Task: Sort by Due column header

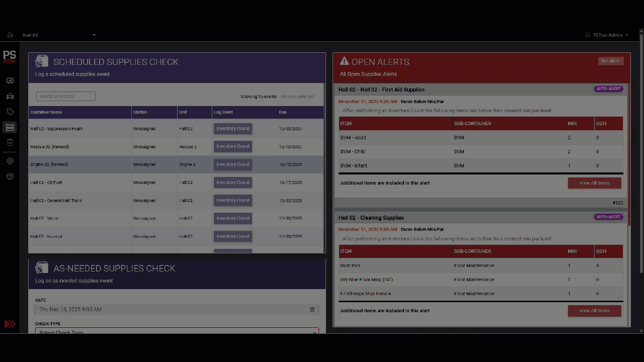Action: [300, 112]
